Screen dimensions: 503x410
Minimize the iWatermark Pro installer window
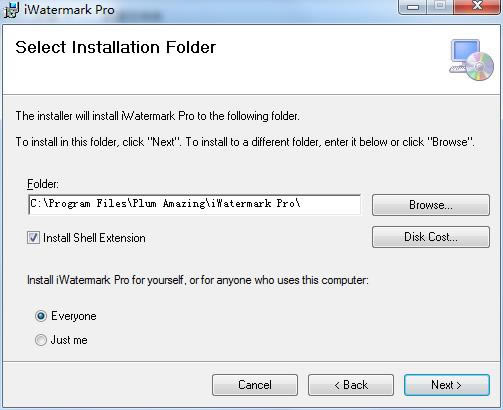412,7
